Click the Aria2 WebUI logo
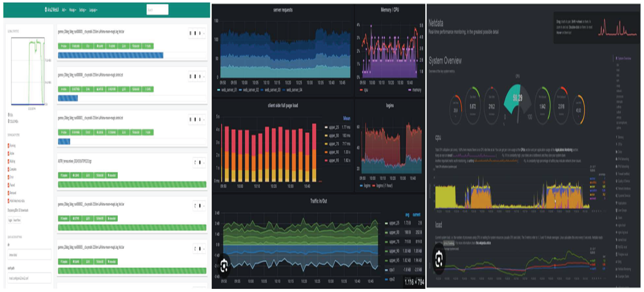Screen dimensions: 644x292 coord(52,10)
